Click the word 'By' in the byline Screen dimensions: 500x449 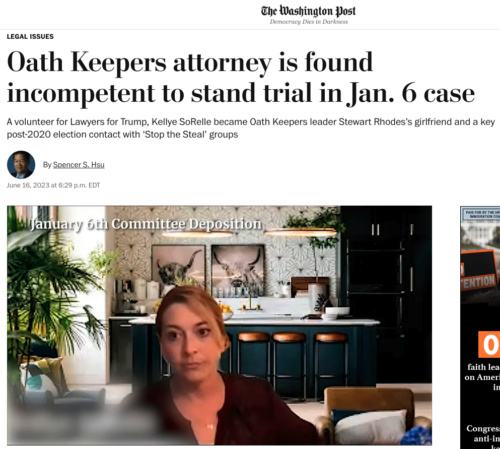pos(47,165)
